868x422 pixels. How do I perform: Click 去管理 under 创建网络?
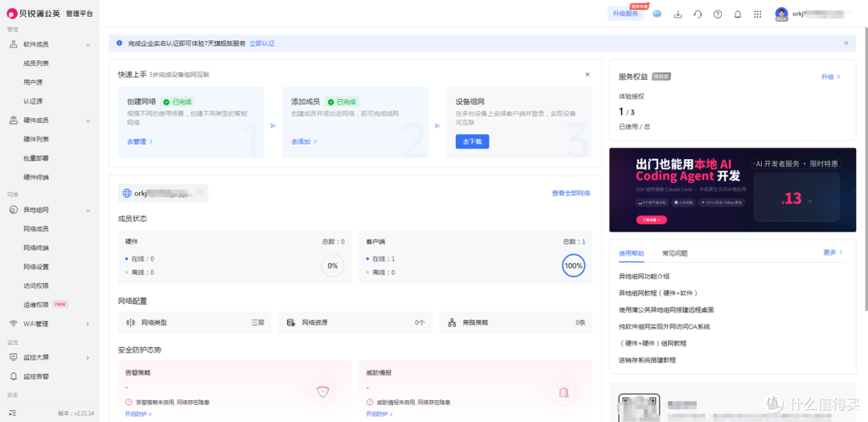click(140, 141)
